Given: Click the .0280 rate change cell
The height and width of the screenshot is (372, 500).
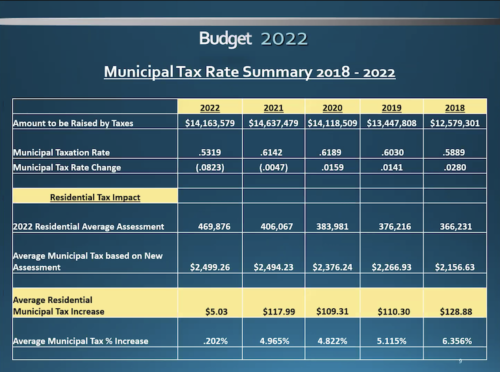Looking at the screenshot, I should (x=455, y=167).
